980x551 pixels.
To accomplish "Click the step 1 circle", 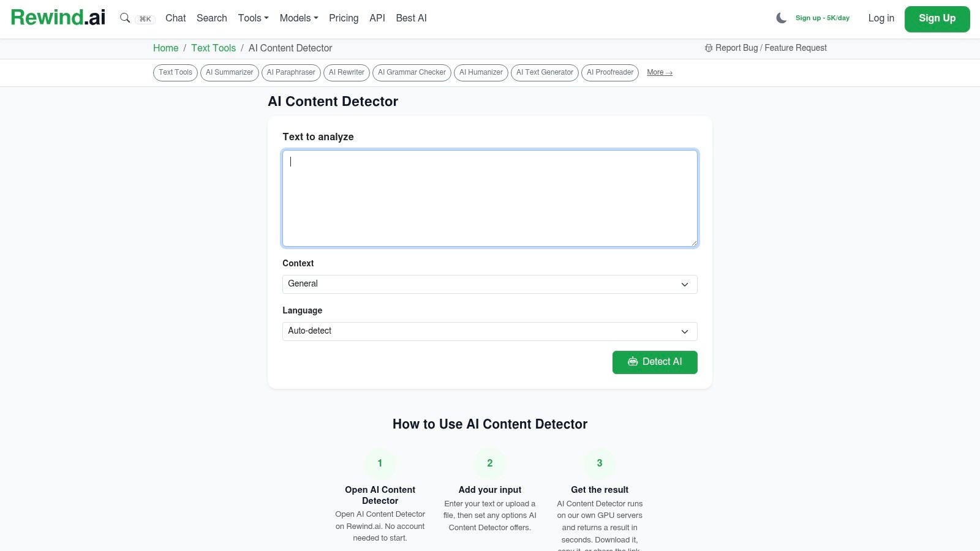I will 380,463.
